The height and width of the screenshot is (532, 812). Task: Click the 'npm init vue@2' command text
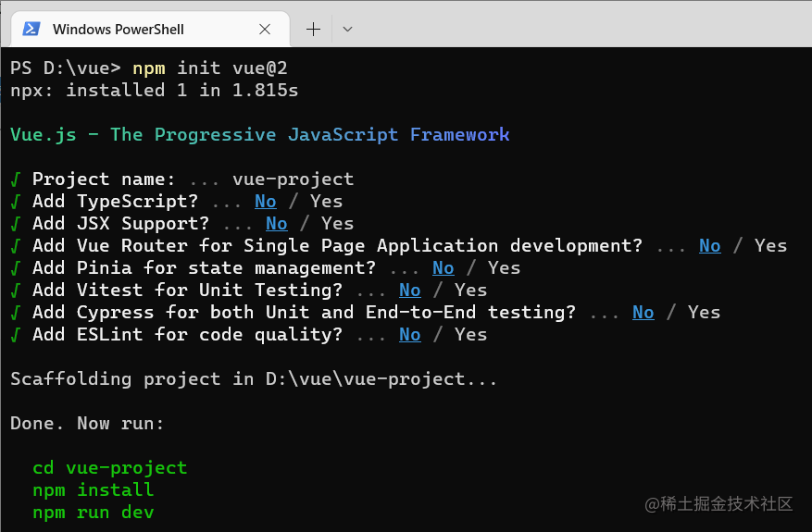tap(210, 68)
